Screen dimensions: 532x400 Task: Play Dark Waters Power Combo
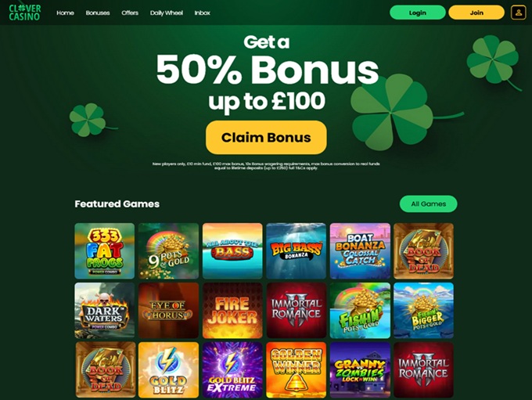(x=105, y=310)
